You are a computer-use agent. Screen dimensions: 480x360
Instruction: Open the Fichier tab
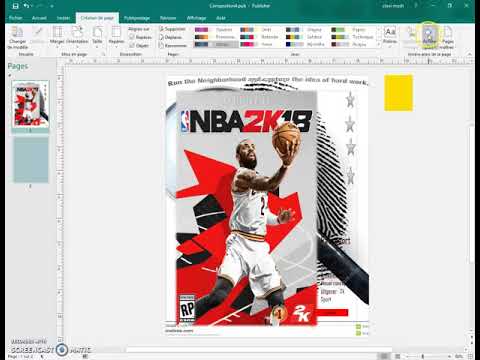click(x=15, y=18)
